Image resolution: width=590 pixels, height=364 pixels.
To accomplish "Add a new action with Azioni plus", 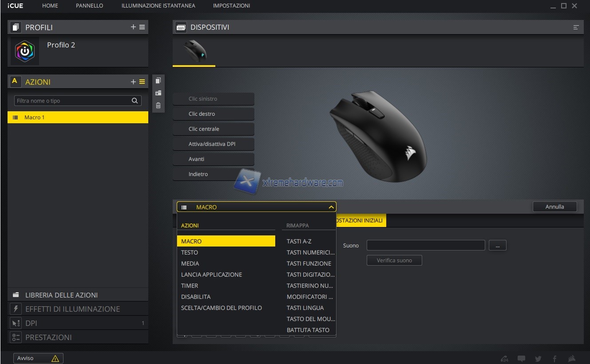I will [133, 82].
